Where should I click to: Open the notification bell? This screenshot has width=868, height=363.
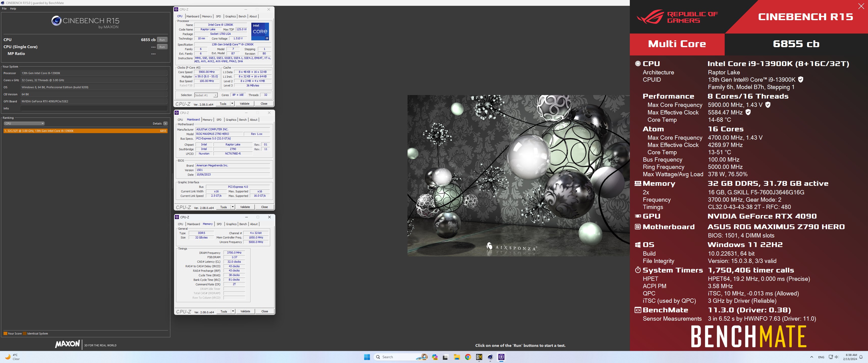tap(861, 357)
